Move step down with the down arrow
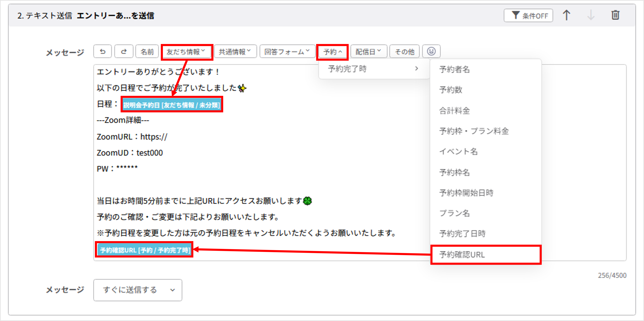This screenshot has height=321, width=644. tap(591, 15)
